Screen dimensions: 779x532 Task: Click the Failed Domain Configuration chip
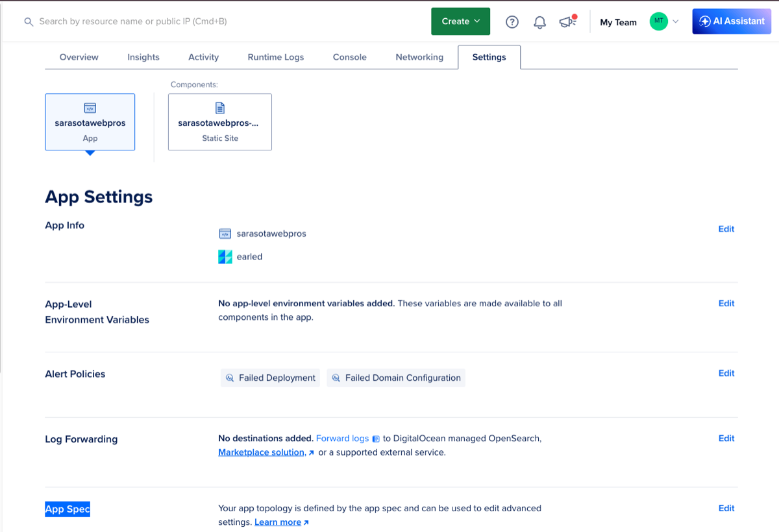tap(396, 378)
